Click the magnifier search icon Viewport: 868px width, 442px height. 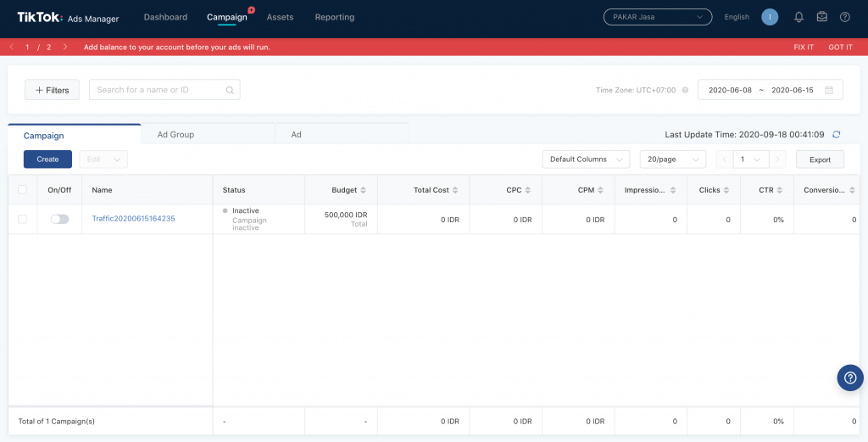[230, 90]
